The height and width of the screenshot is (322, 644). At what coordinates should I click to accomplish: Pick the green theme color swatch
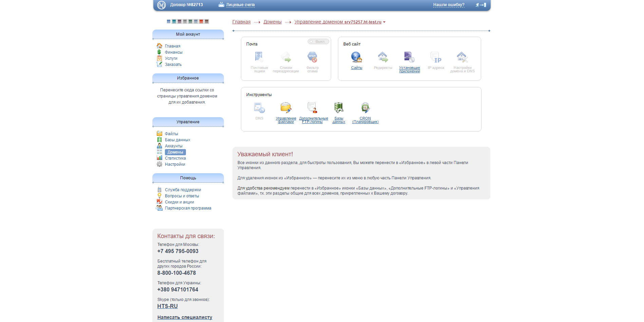pos(190,21)
